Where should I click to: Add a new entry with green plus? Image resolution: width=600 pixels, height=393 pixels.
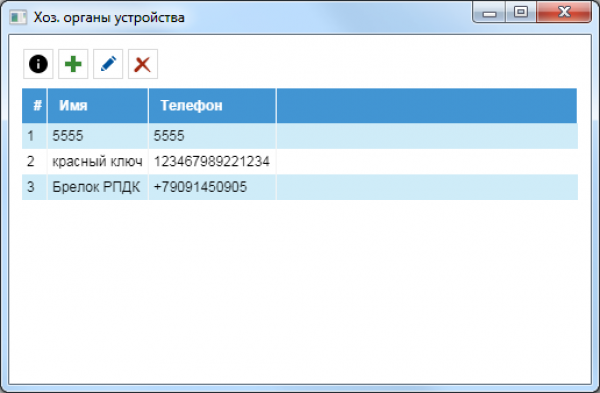pyautogui.click(x=73, y=64)
